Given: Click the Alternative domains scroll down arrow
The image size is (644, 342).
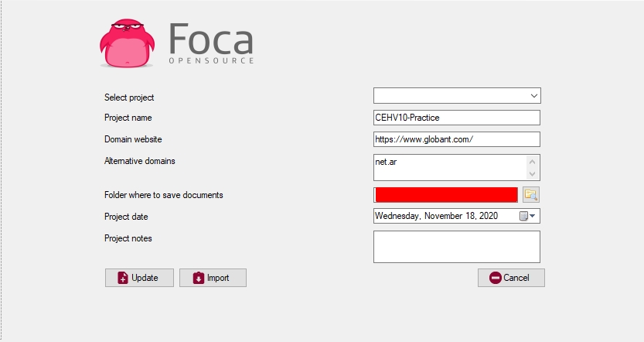Looking at the screenshot, I should (532, 174).
